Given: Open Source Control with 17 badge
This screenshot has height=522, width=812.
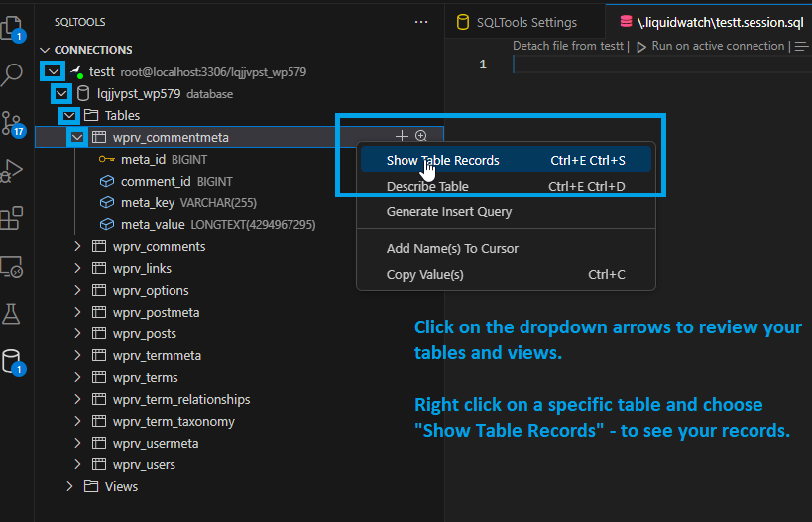Looking at the screenshot, I should [x=11, y=123].
